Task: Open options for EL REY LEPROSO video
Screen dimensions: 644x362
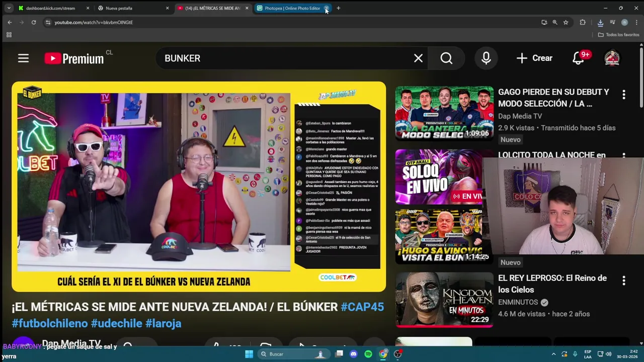Action: (x=624, y=281)
